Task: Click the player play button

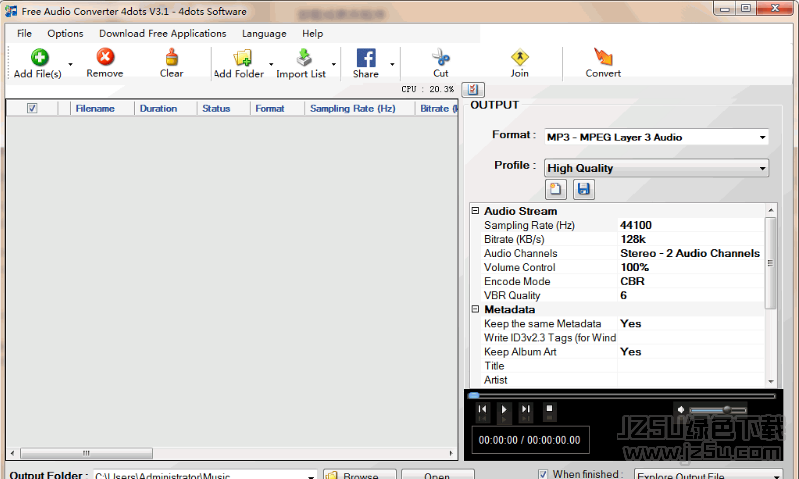Action: point(504,409)
